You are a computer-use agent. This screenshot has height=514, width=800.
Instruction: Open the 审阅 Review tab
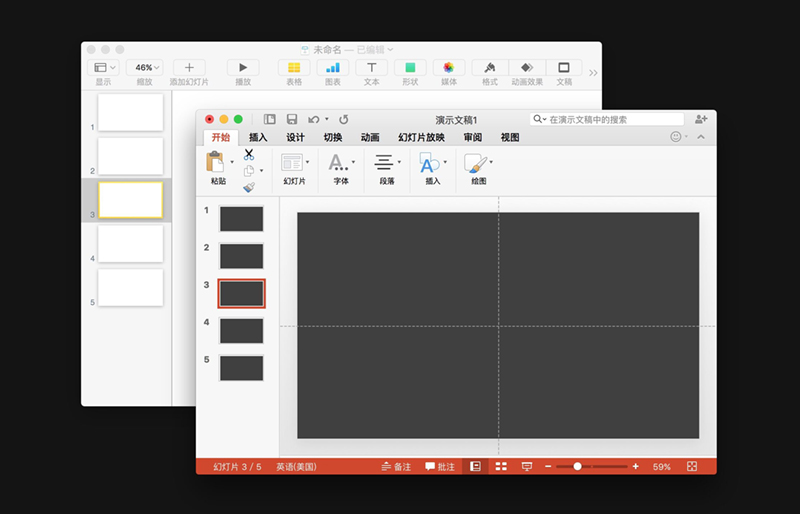(473, 137)
